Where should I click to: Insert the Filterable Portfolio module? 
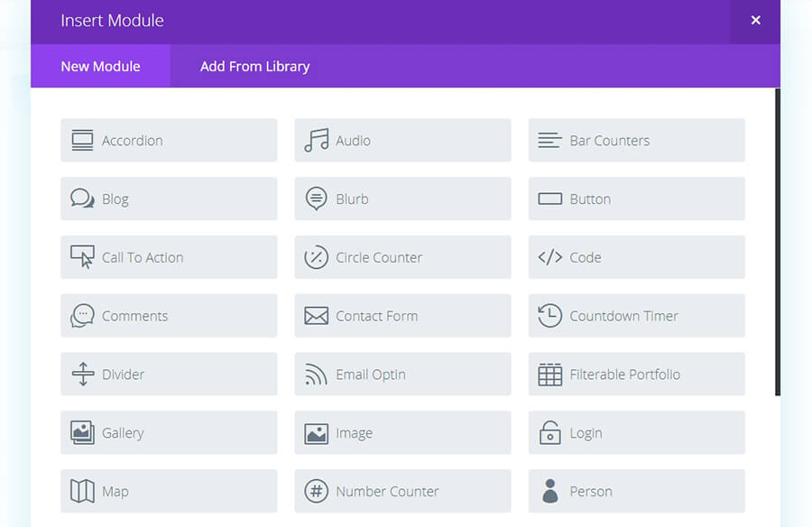[636, 374]
